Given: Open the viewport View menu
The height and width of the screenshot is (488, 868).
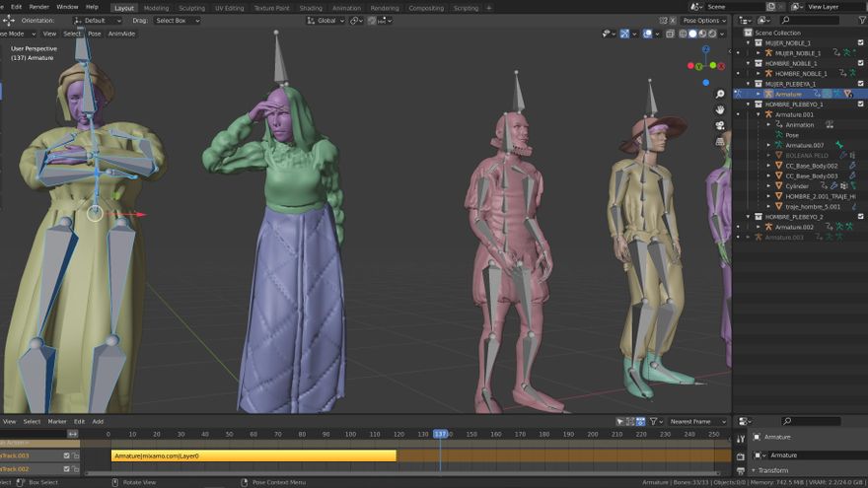Looking at the screenshot, I should (x=50, y=34).
